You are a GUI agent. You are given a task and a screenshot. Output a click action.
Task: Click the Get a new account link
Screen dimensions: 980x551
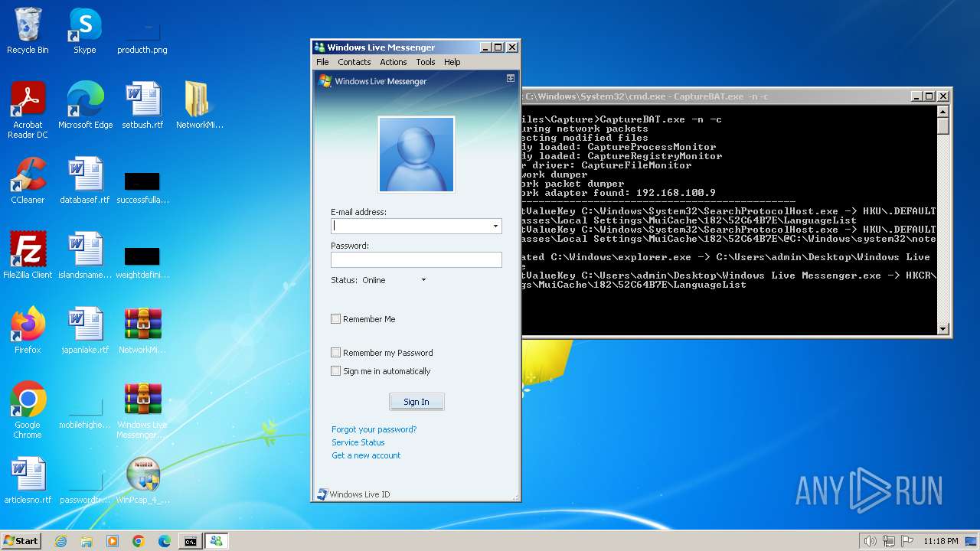click(x=366, y=455)
